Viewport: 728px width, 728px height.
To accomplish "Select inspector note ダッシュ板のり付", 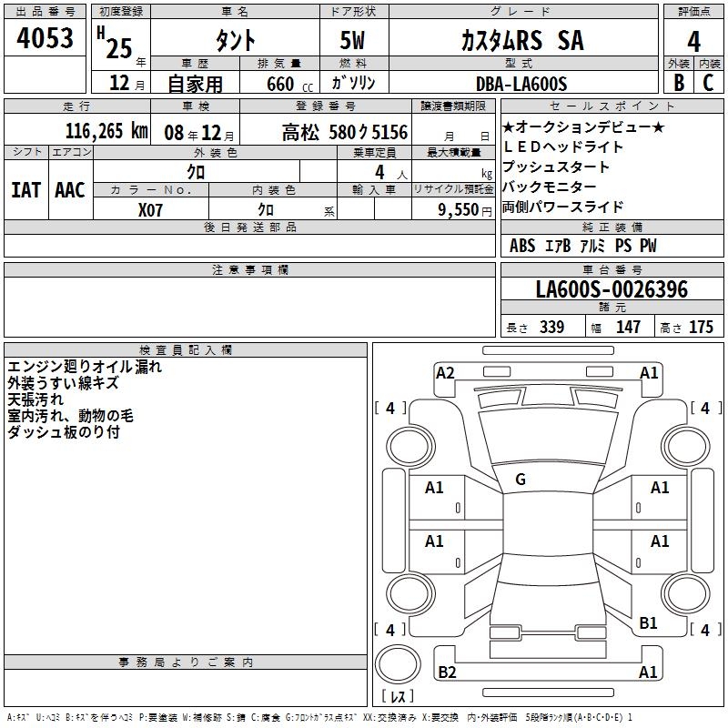I will (64, 431).
